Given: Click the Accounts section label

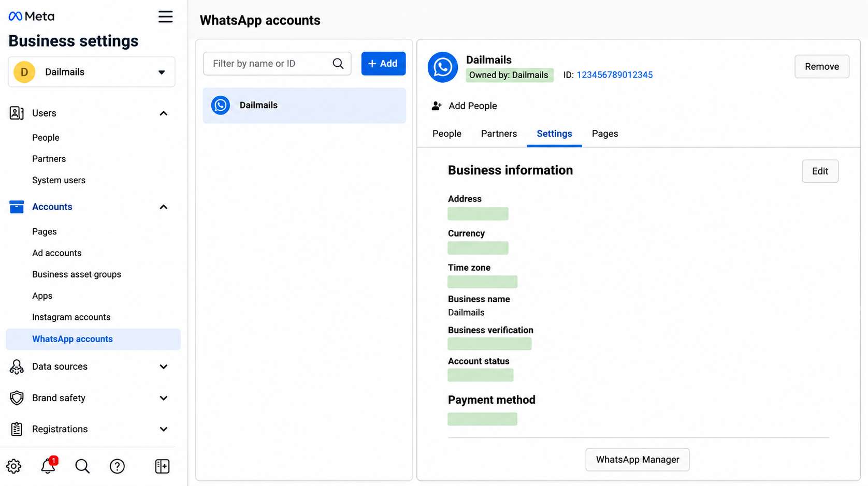Looking at the screenshot, I should (52, 207).
